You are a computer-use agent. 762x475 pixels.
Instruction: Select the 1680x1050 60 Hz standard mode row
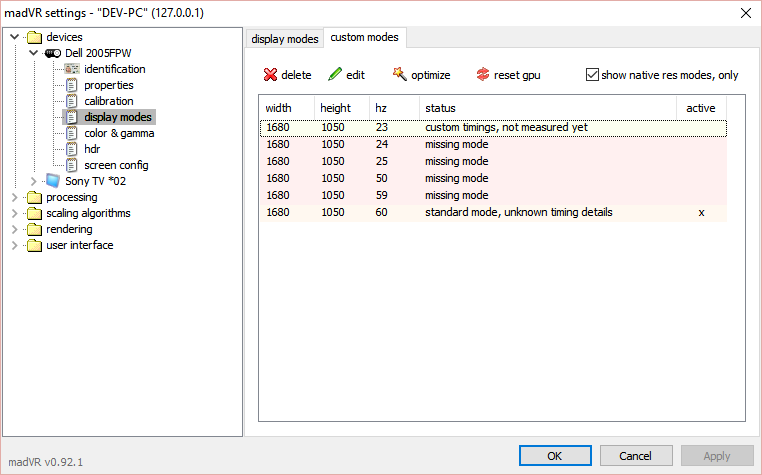[500, 212]
